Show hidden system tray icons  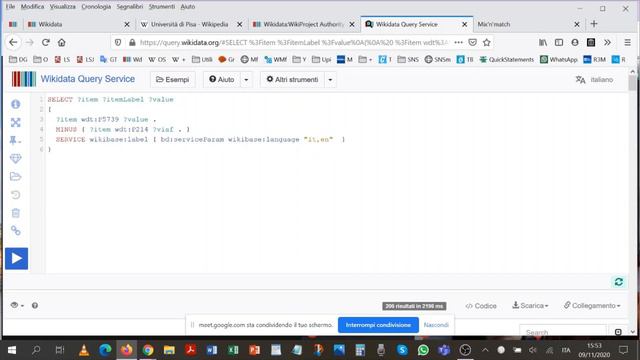pyautogui.click(x=485, y=350)
